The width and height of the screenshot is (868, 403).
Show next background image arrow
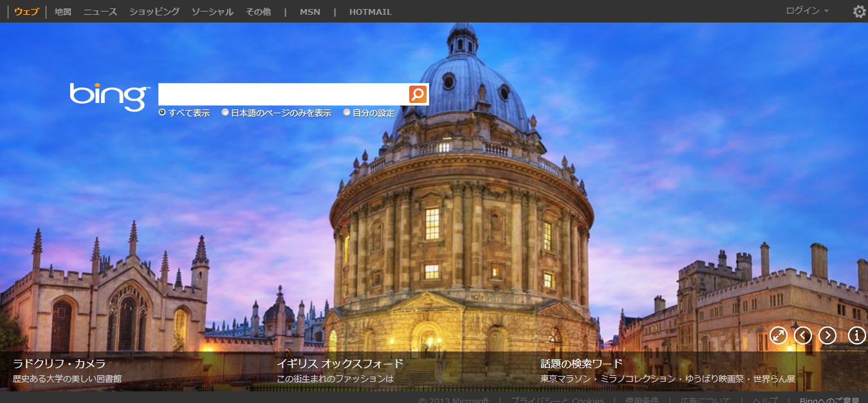coord(827,335)
